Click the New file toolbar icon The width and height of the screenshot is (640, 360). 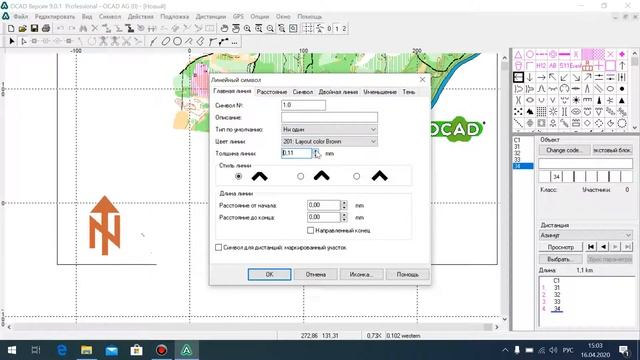[11, 28]
